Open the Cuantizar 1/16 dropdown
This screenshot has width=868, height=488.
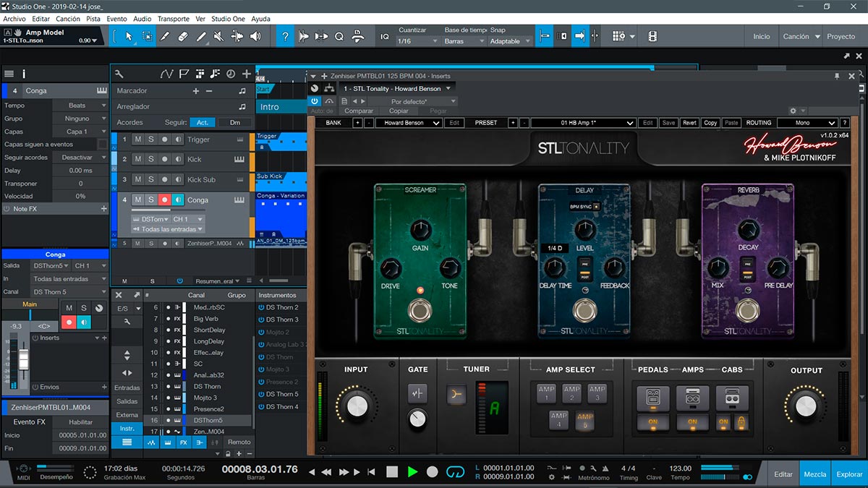point(417,41)
